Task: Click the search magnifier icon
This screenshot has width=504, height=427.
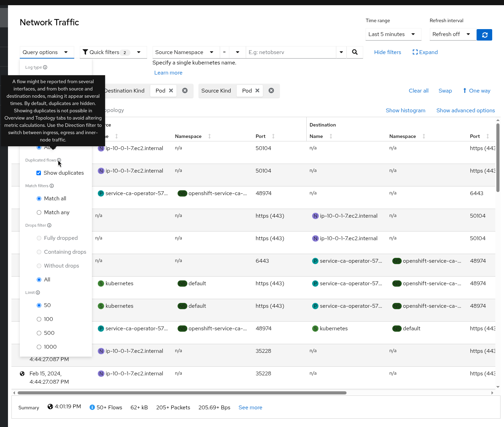Action: coord(354,52)
